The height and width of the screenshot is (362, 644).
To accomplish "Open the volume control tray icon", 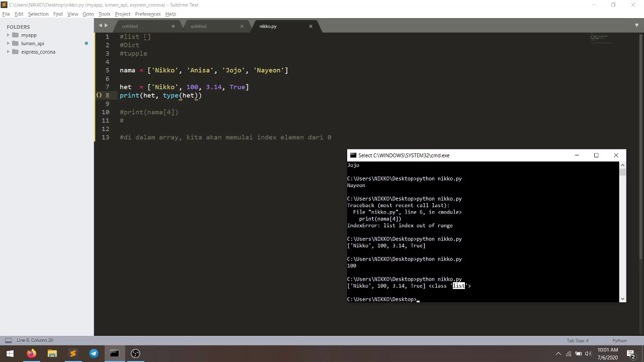I will (588, 353).
